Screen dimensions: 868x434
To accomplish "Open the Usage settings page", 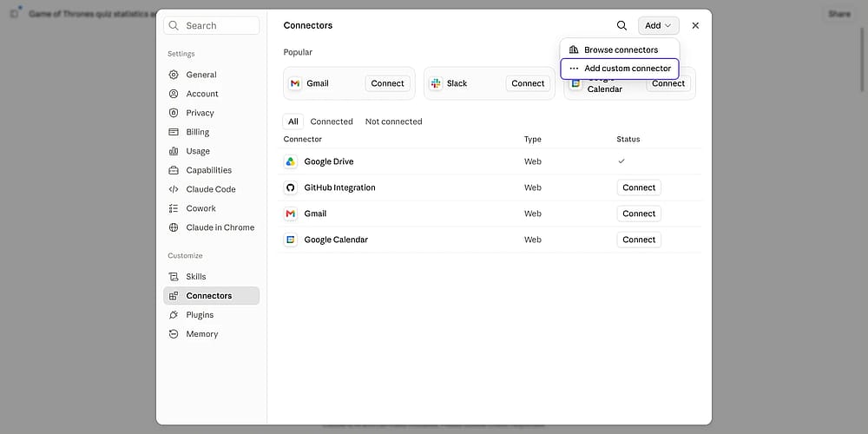I will click(211, 151).
